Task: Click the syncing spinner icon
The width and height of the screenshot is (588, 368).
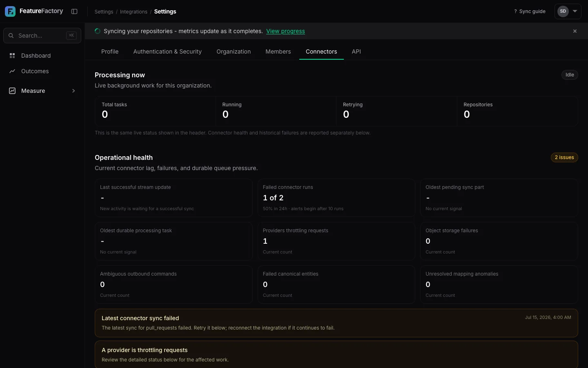Action: point(97,31)
